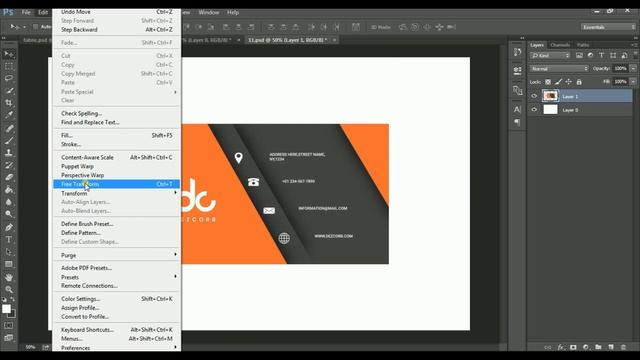Delete layer trash icon
Image resolution: width=640 pixels, height=360 pixels.
coord(623,347)
